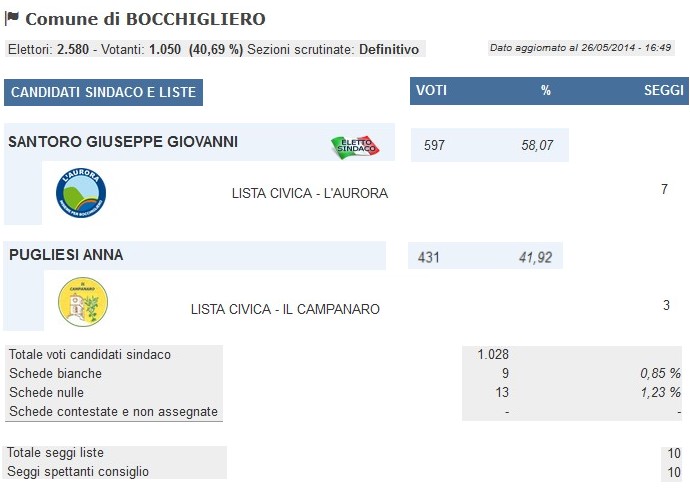Select the CANDIDATI SINDACO E LISTE header

point(103,92)
